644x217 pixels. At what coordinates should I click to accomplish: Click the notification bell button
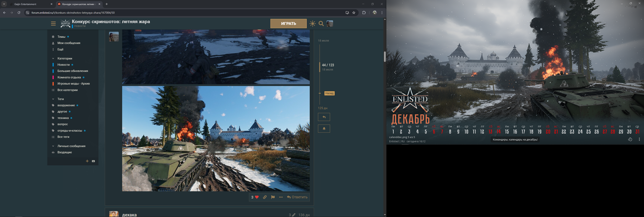pyautogui.click(x=324, y=128)
